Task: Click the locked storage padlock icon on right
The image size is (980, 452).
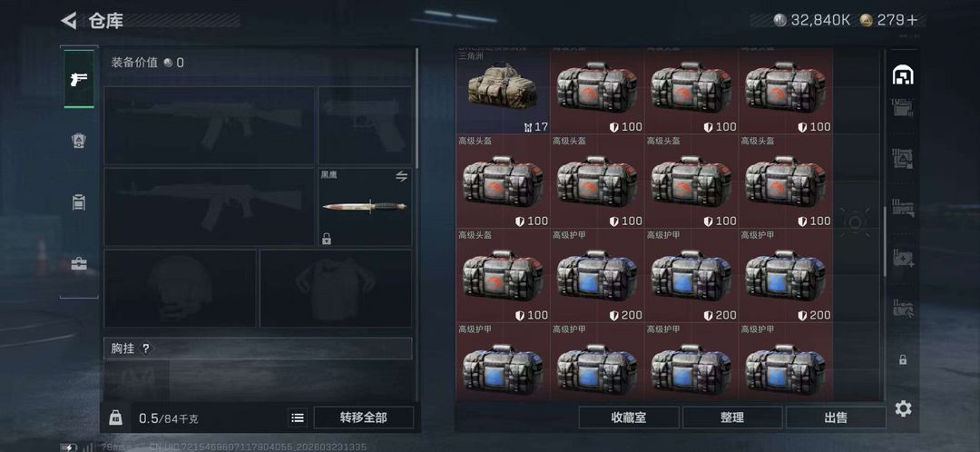Action: tap(903, 360)
